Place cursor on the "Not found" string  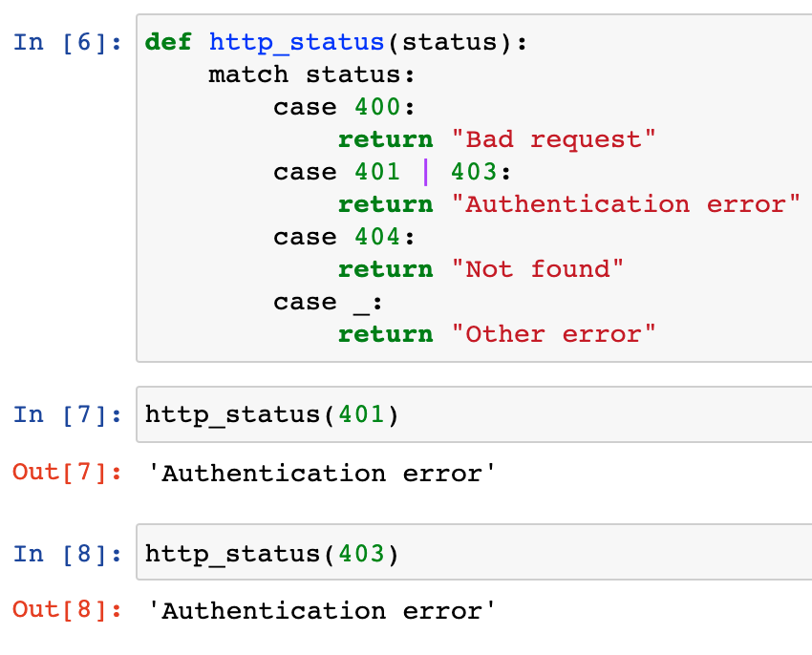(x=538, y=270)
